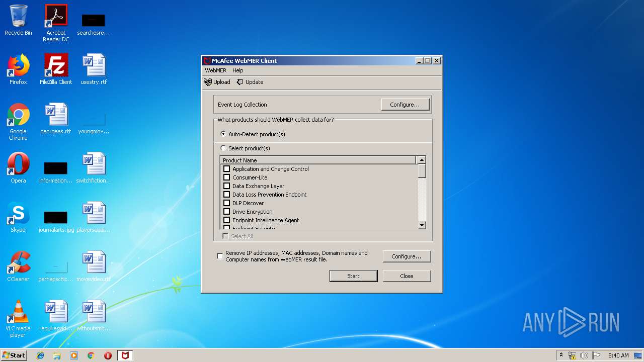
Task: Click the volume tray icon
Action: [584, 355]
